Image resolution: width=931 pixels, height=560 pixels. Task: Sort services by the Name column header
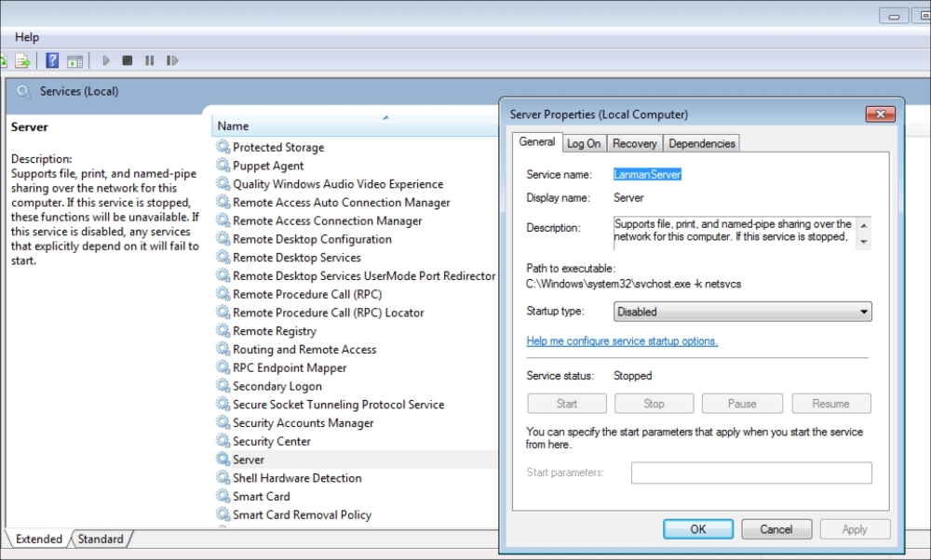[233, 127]
